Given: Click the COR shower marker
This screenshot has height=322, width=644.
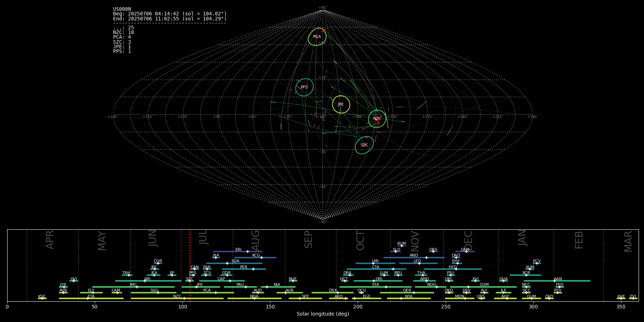Looking at the screenshot, I should click(158, 263).
